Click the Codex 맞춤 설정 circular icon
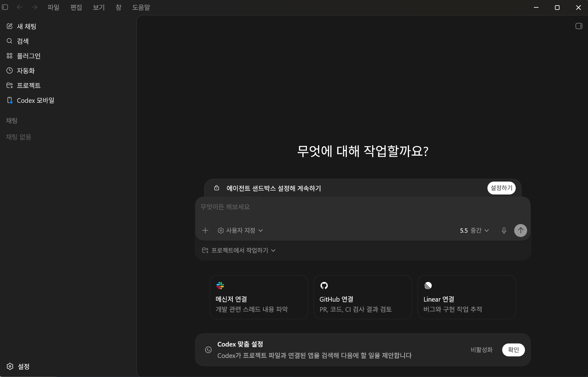The height and width of the screenshot is (377, 588). [208, 350]
